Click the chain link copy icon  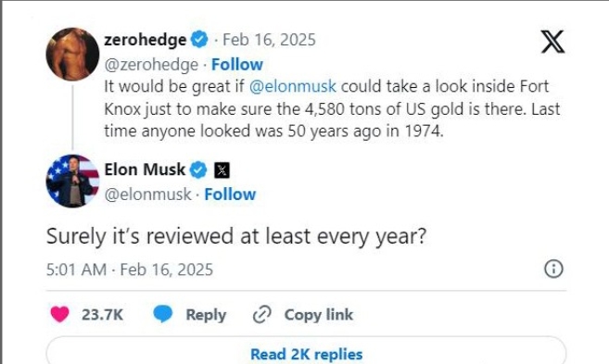click(261, 314)
